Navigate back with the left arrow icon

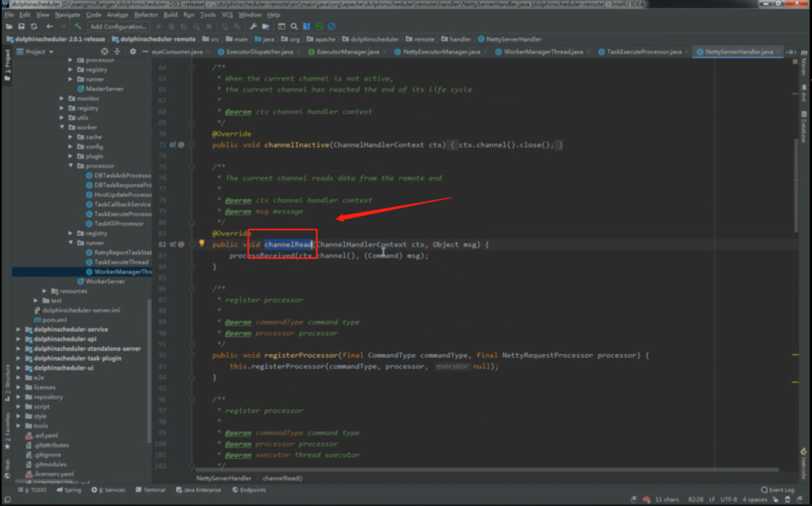click(x=50, y=26)
